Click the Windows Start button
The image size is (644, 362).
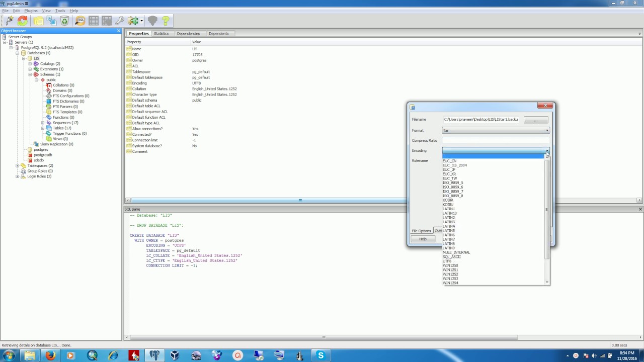[9, 355]
